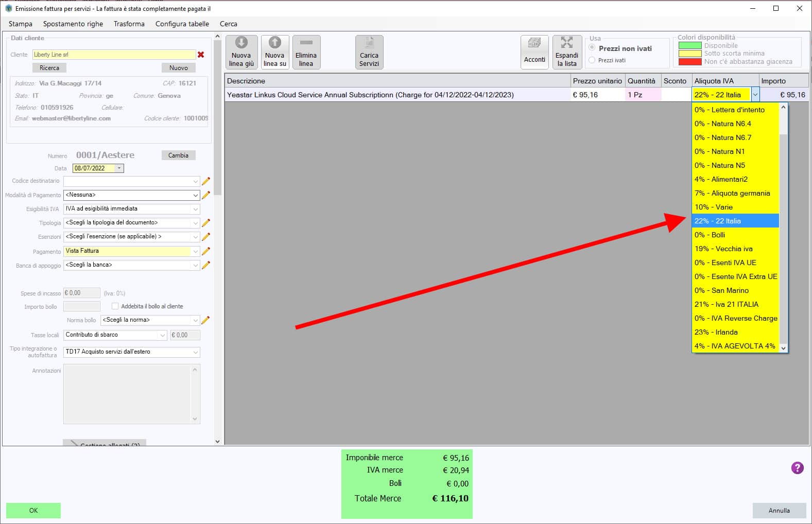Click Cliente name input field
The image size is (812, 524).
(114, 55)
